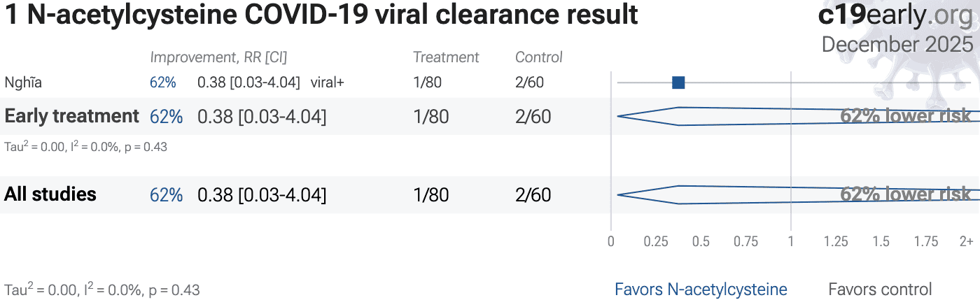980x300 pixels.
Task: Click the 0.5 axis tick label
Action: 701,241
